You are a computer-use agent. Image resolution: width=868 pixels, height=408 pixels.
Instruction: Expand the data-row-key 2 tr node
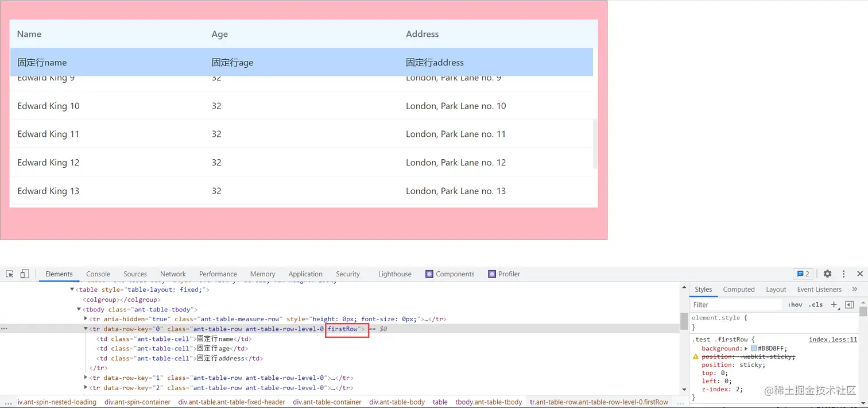[86, 388]
